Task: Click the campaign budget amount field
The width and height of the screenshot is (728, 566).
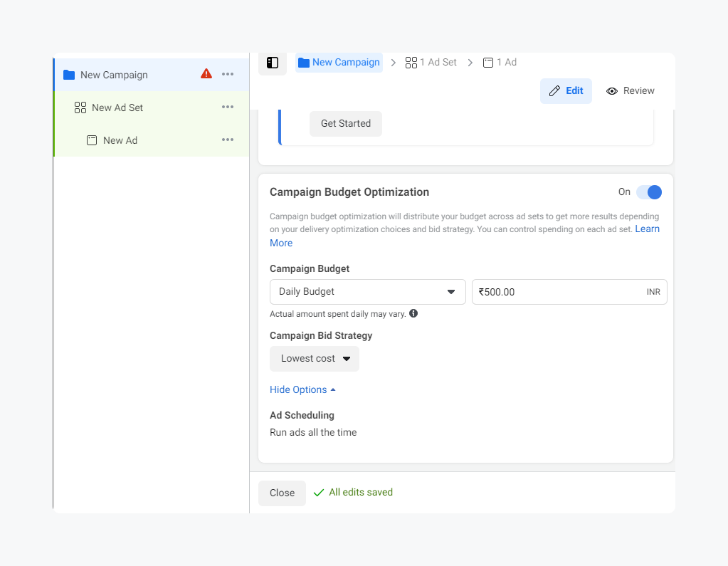Action: [559, 292]
